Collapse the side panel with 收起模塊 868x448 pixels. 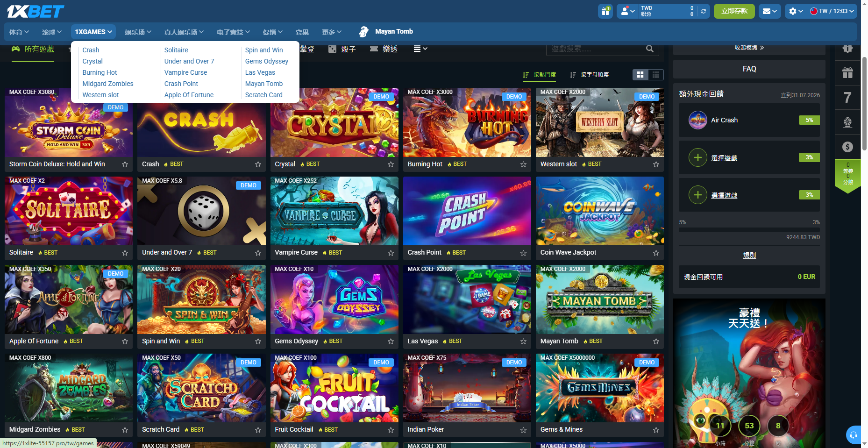[749, 48]
